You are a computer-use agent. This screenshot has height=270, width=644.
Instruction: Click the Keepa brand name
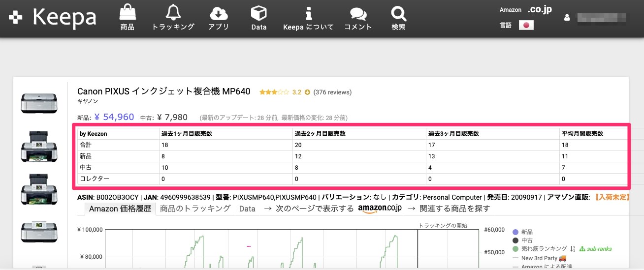[x=64, y=17]
